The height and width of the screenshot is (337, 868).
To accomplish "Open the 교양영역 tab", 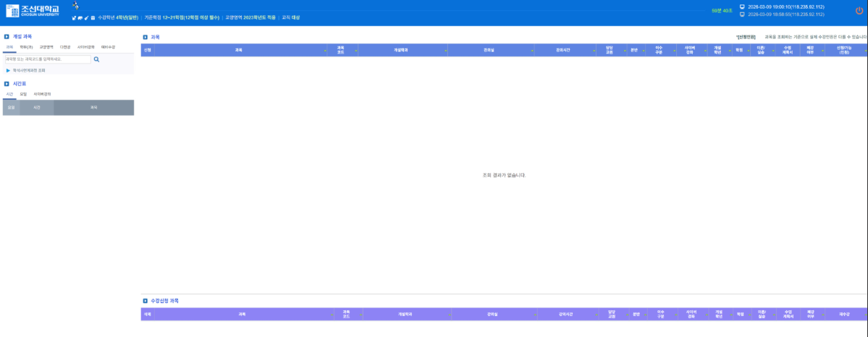I will 46,47.
